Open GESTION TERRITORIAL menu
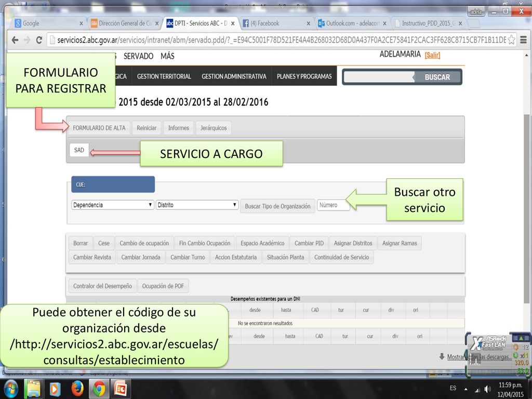Screen dimensions: 532x399 tap(164, 76)
